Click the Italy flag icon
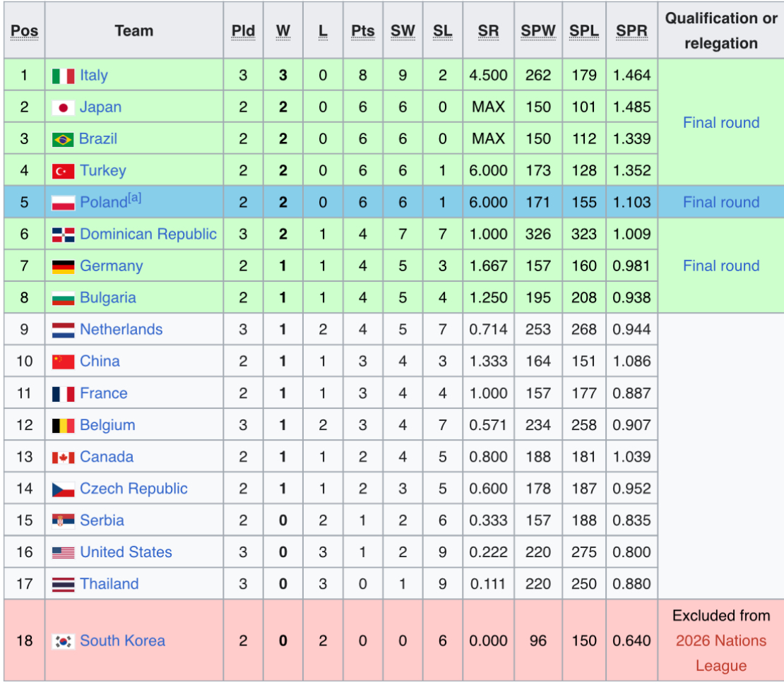This screenshot has height=685, width=784. tap(63, 76)
